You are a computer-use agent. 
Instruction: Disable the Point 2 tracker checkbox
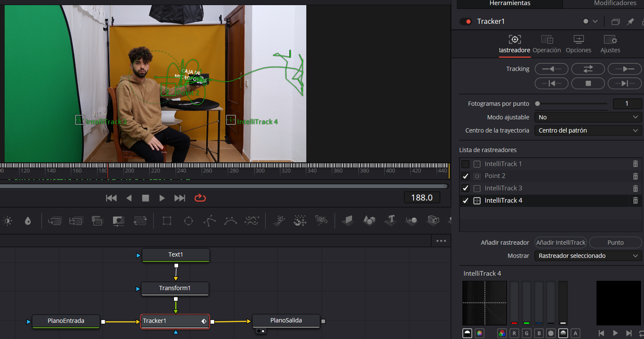pos(465,176)
